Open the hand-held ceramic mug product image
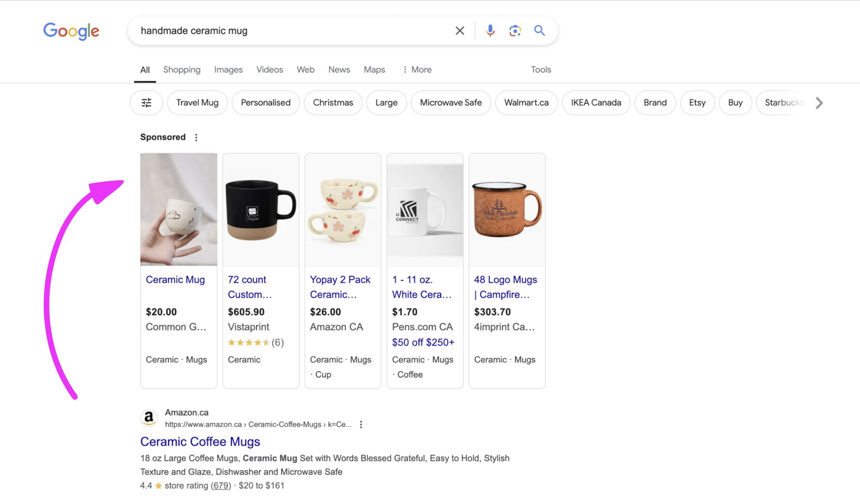 coord(179,209)
